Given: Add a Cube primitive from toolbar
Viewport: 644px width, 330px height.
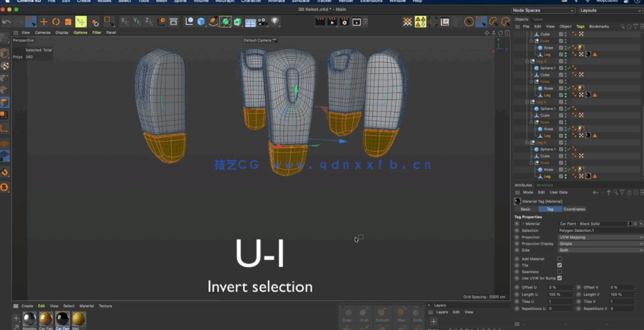Looking at the screenshot, I should (x=201, y=22).
